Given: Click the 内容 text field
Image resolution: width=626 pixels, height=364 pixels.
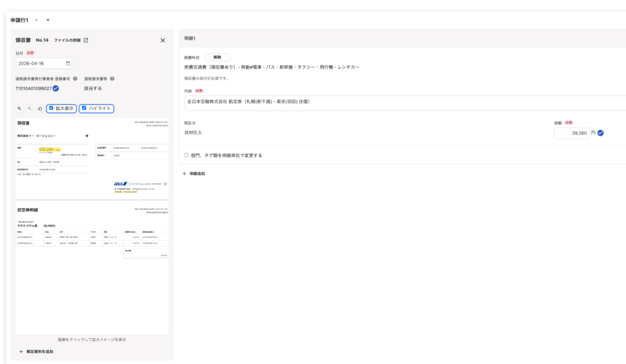Looking at the screenshot, I should 405,103.
